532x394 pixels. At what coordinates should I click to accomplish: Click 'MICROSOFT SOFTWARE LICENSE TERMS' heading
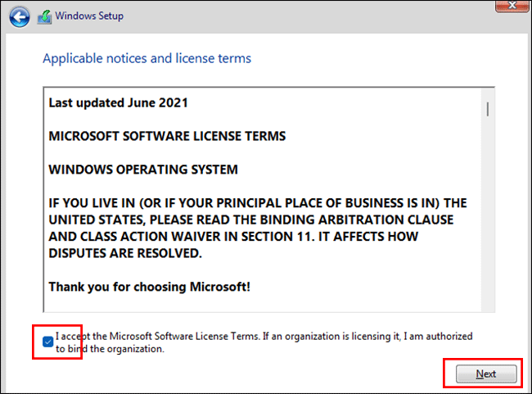pos(167,136)
